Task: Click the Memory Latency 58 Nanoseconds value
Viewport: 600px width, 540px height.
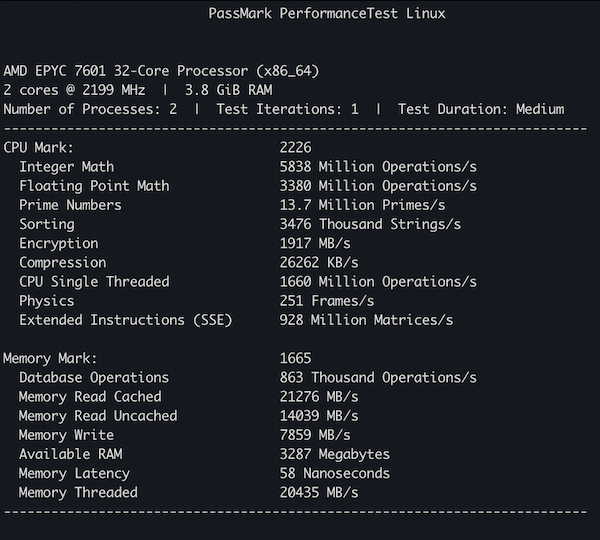Action: click(x=335, y=473)
